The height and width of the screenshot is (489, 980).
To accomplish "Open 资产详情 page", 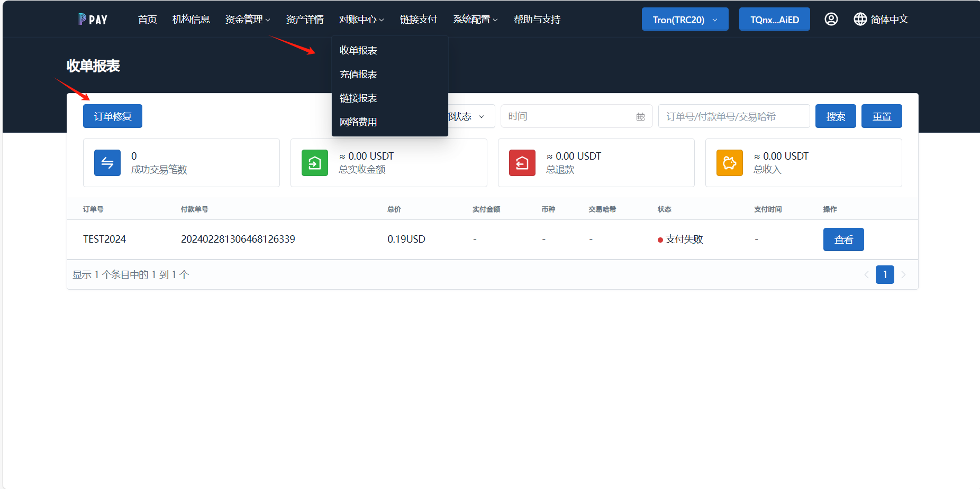I will point(305,20).
